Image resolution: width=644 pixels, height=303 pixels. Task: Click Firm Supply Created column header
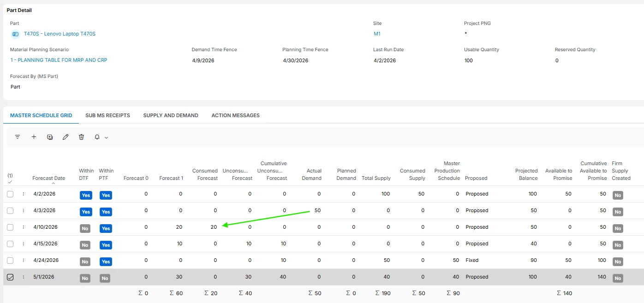click(x=621, y=171)
